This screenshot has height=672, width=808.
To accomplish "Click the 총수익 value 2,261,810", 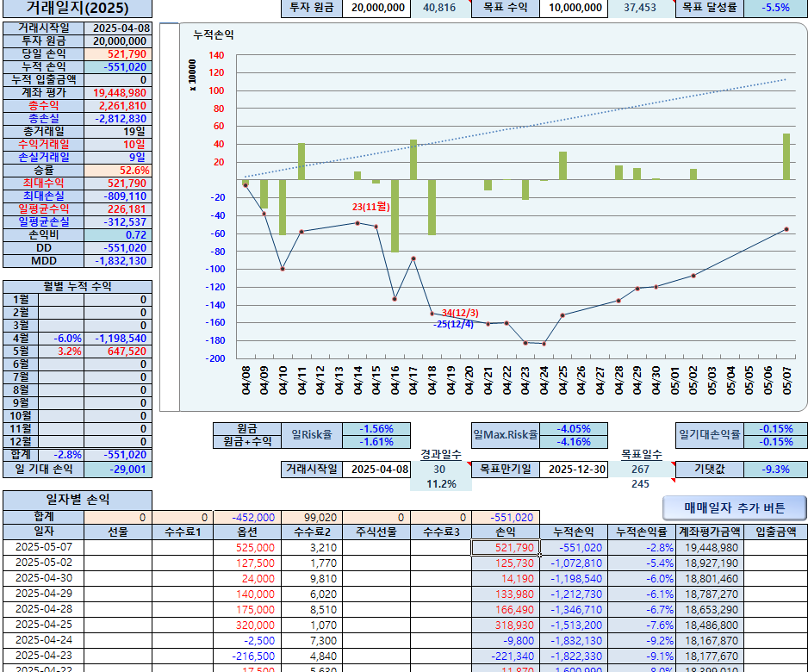I will point(118,106).
